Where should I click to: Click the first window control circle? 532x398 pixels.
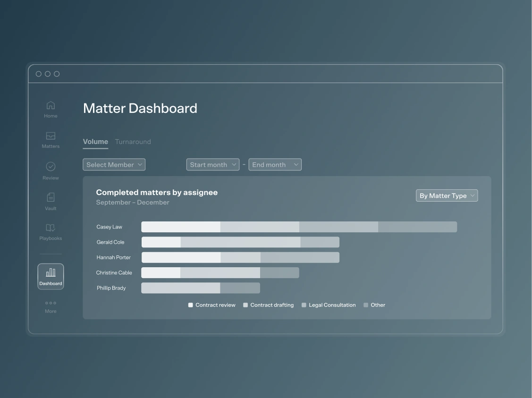tap(39, 74)
